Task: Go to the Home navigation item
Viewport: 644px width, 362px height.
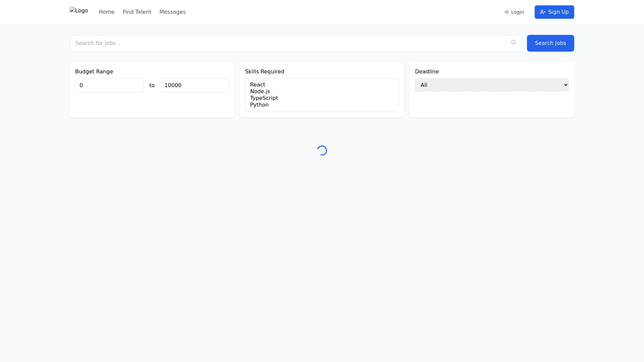Action: pyautogui.click(x=106, y=12)
